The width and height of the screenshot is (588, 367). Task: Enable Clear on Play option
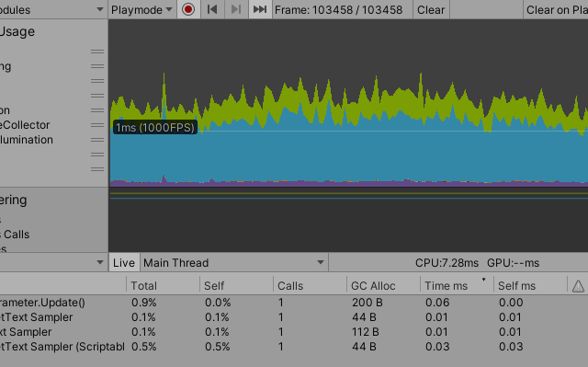557,9
